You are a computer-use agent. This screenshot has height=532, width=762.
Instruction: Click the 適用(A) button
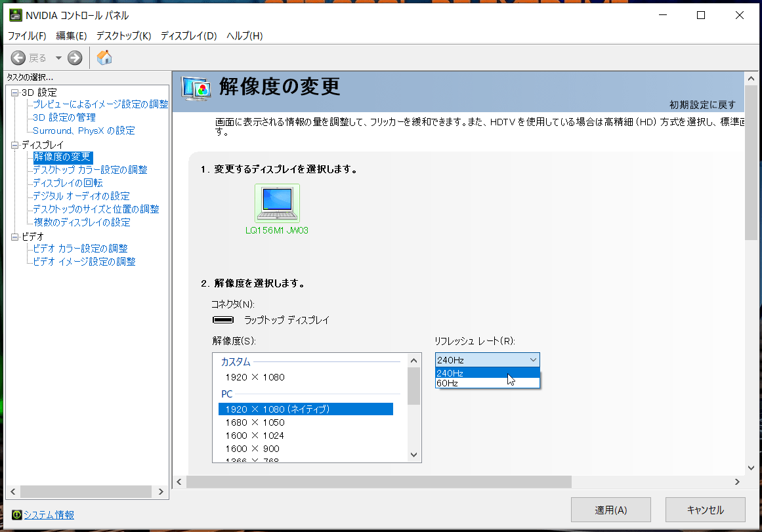(x=611, y=510)
